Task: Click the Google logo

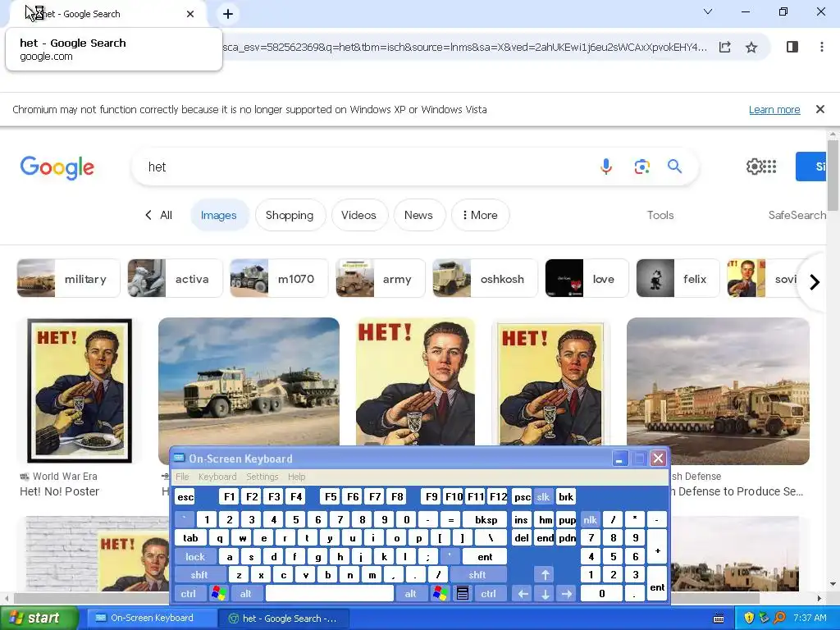Action: click(x=57, y=167)
